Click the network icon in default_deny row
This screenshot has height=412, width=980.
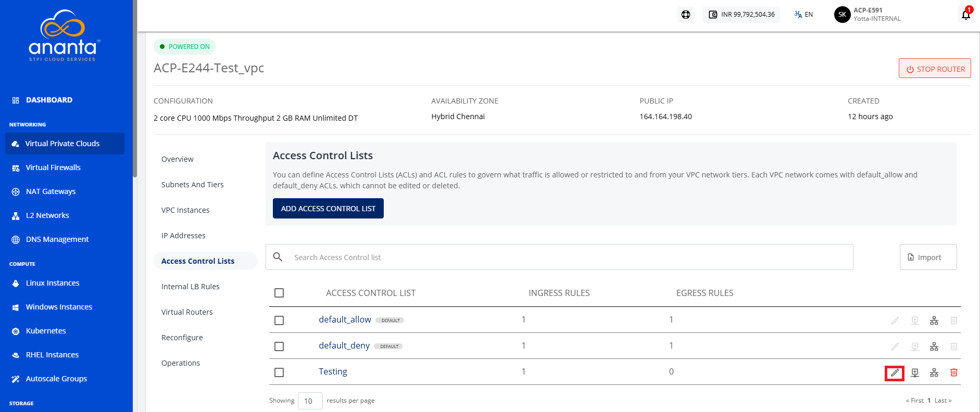tap(934, 346)
